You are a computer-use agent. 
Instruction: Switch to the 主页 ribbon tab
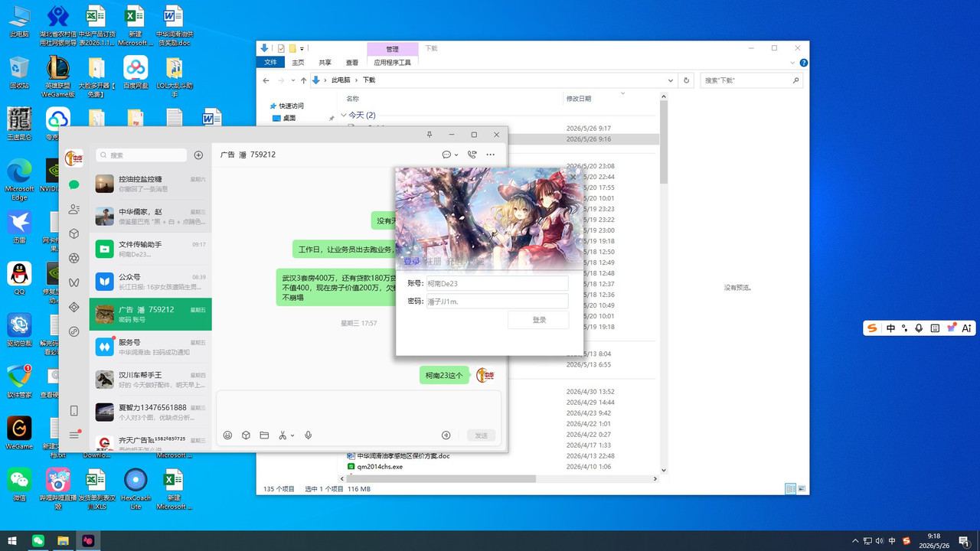tap(298, 63)
